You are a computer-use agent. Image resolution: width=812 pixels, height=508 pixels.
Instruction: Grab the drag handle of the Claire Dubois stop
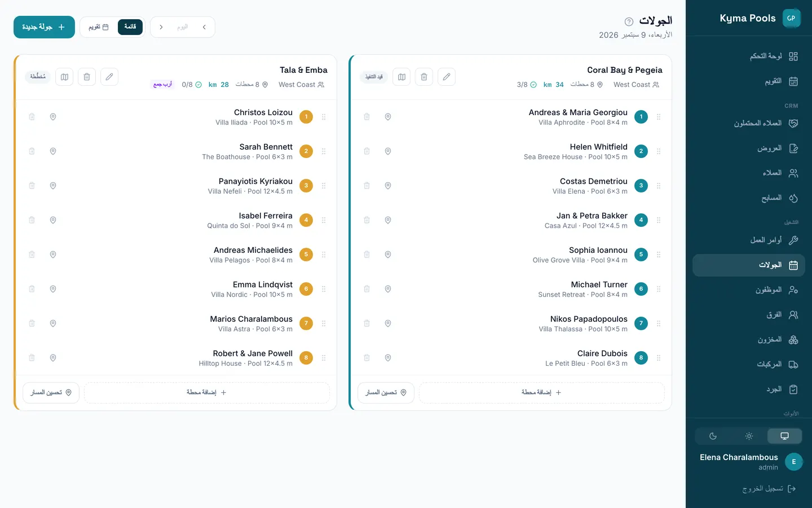(x=659, y=358)
